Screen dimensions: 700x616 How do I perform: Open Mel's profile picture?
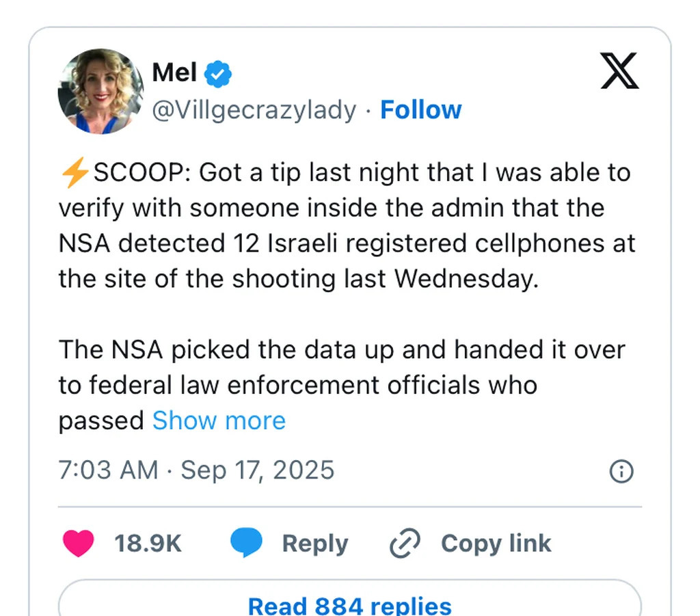click(100, 91)
